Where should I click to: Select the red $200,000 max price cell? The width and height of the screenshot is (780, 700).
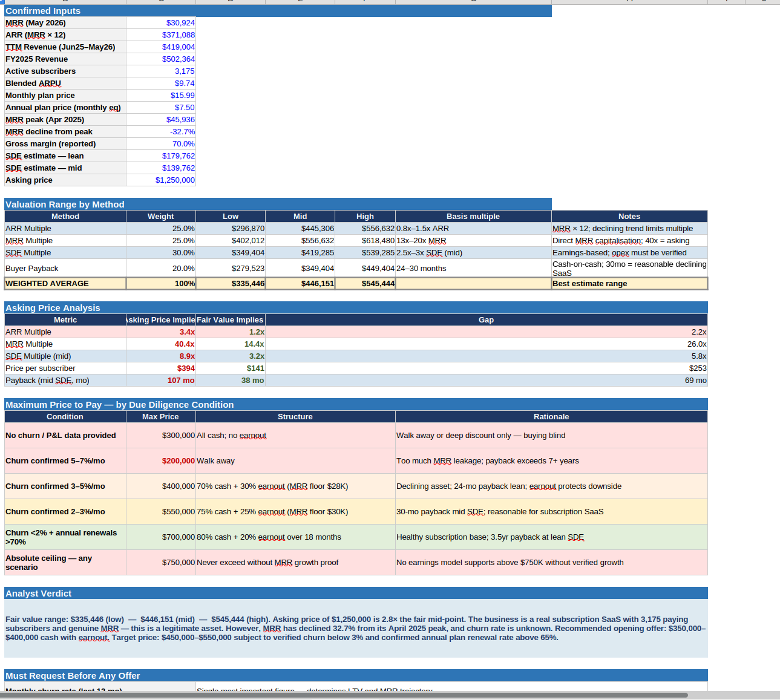[x=161, y=461]
